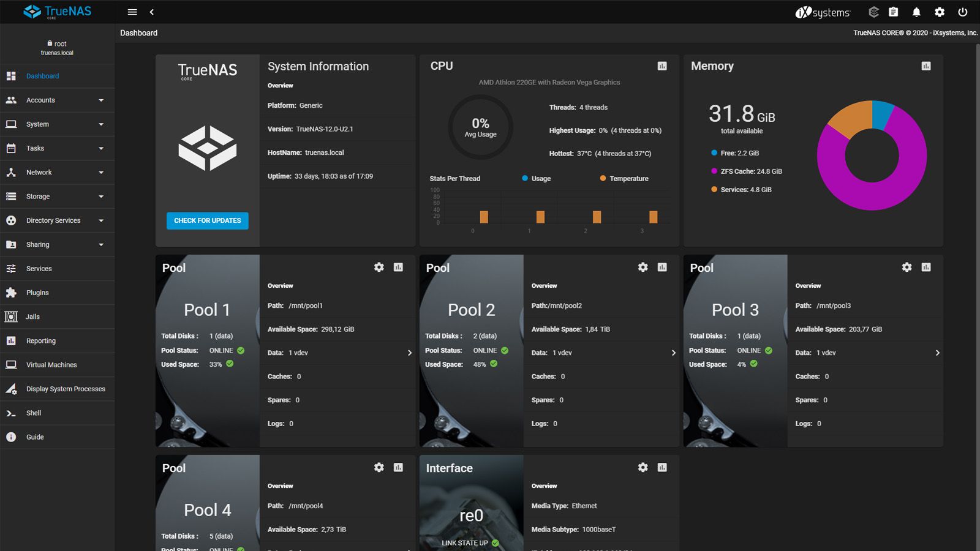Collapse sidebar using the back chevron
Screen dimensions: 980x551
[x=152, y=12]
